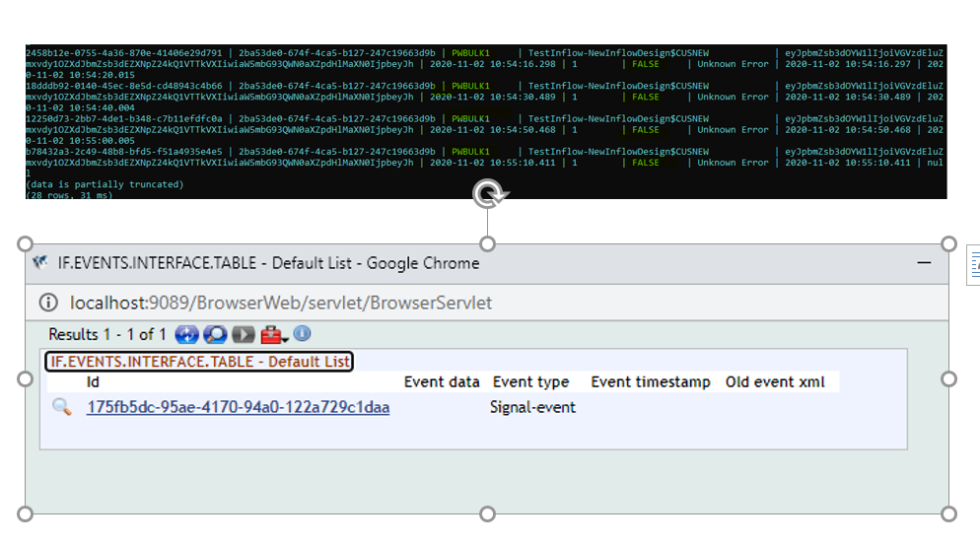
Task: Click the Event type column header
Action: tap(530, 382)
